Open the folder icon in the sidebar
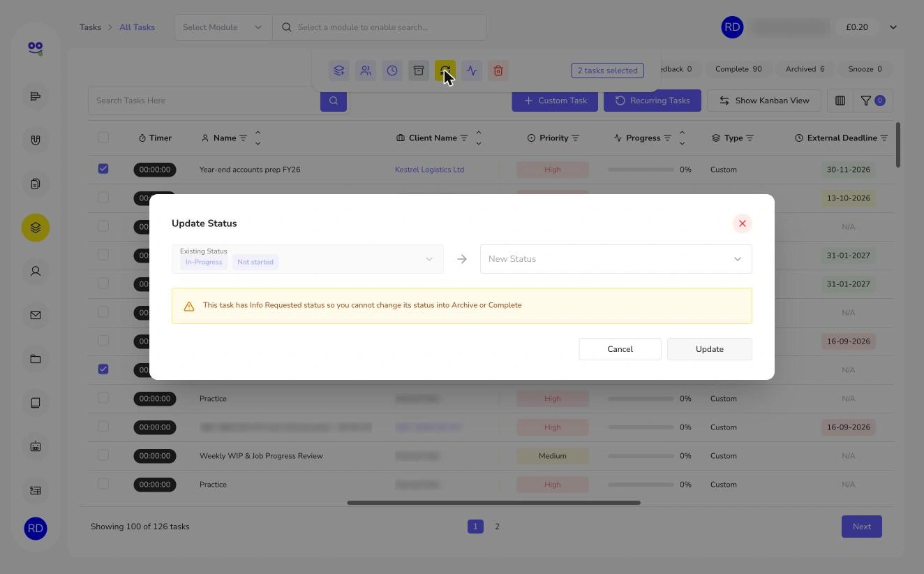Image resolution: width=924 pixels, height=574 pixels. pyautogui.click(x=36, y=359)
